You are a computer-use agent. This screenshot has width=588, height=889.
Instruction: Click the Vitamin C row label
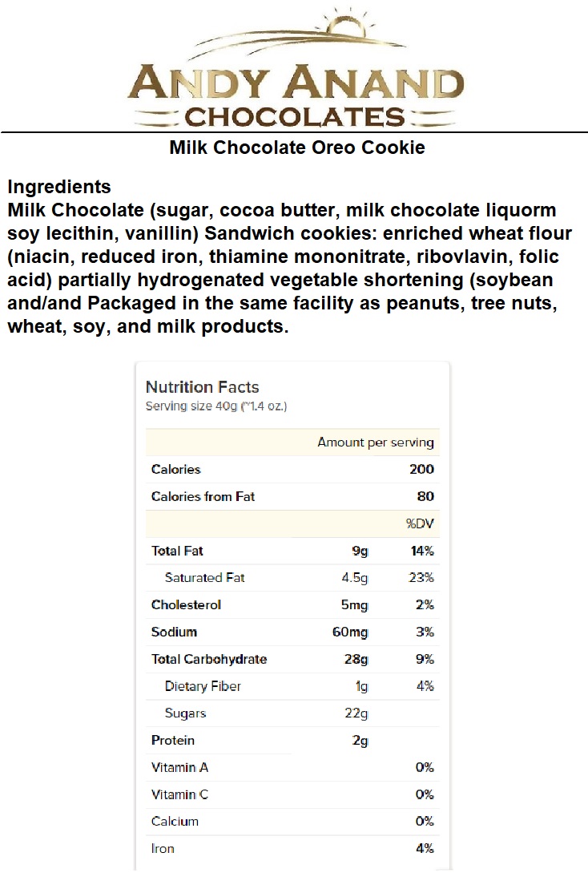coord(180,794)
